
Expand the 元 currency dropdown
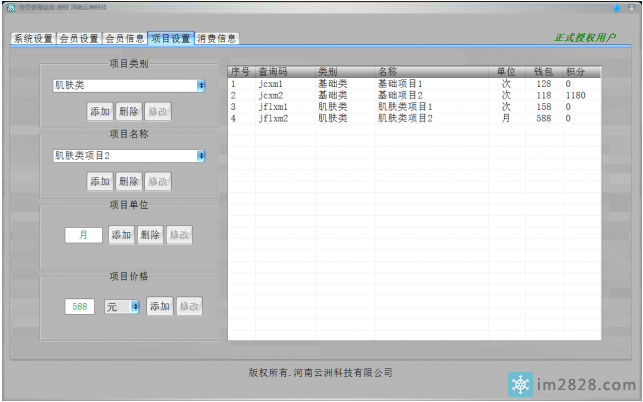point(135,307)
